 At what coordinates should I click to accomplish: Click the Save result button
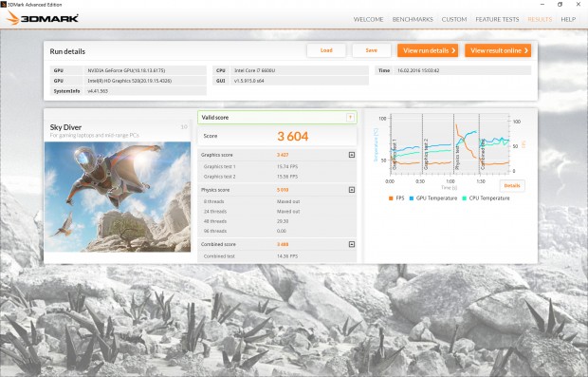[x=371, y=50]
